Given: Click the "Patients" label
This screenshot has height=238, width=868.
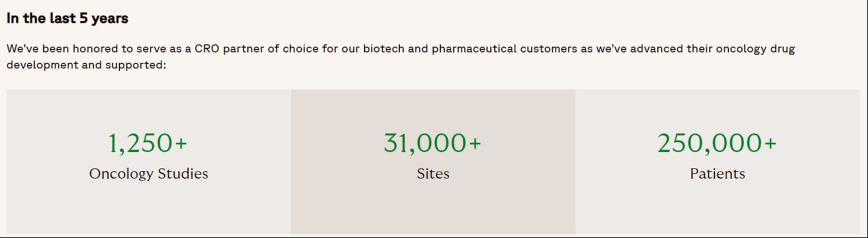Looking at the screenshot, I should (x=717, y=174).
